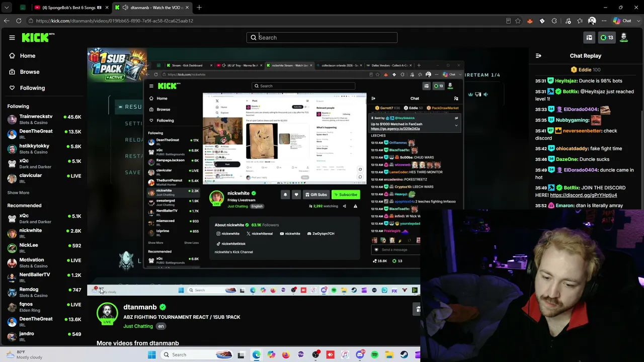Go to the Kick logo homepage
The height and width of the screenshot is (362, 644).
pos(38,38)
